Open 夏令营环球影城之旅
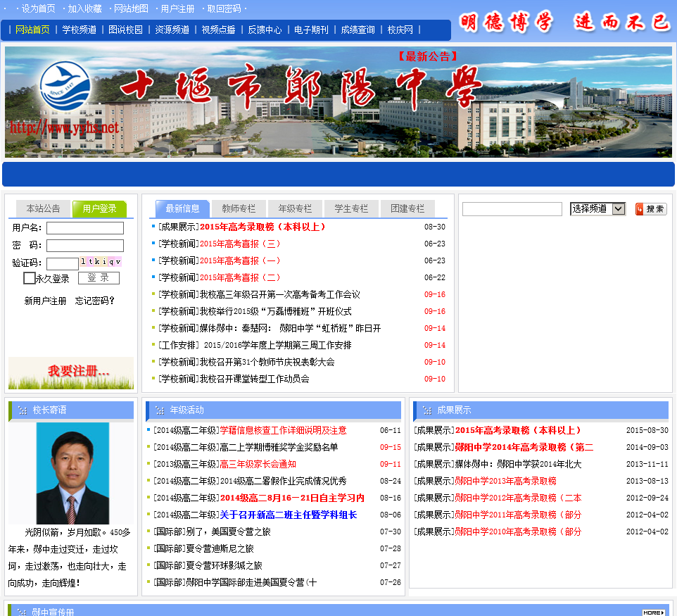Viewport: 677px width, 616px height. (x=224, y=565)
